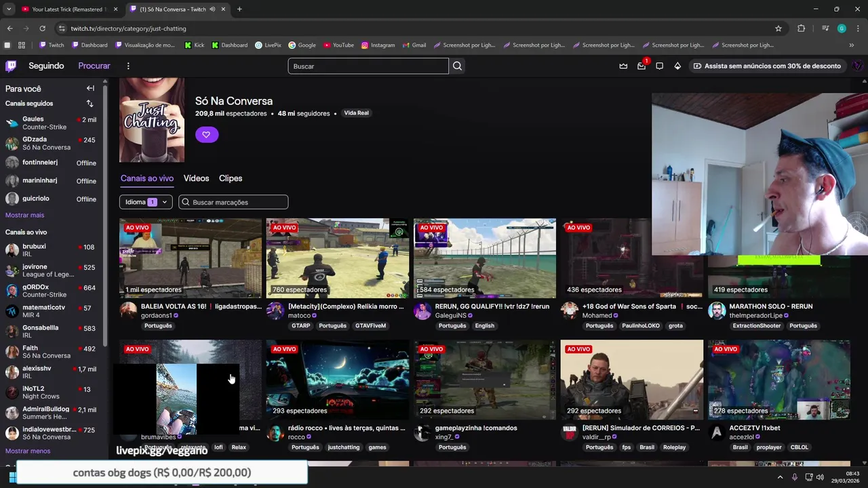The width and height of the screenshot is (868, 488).
Task: Open matoco GTA stream thumbnail
Action: coord(338,258)
